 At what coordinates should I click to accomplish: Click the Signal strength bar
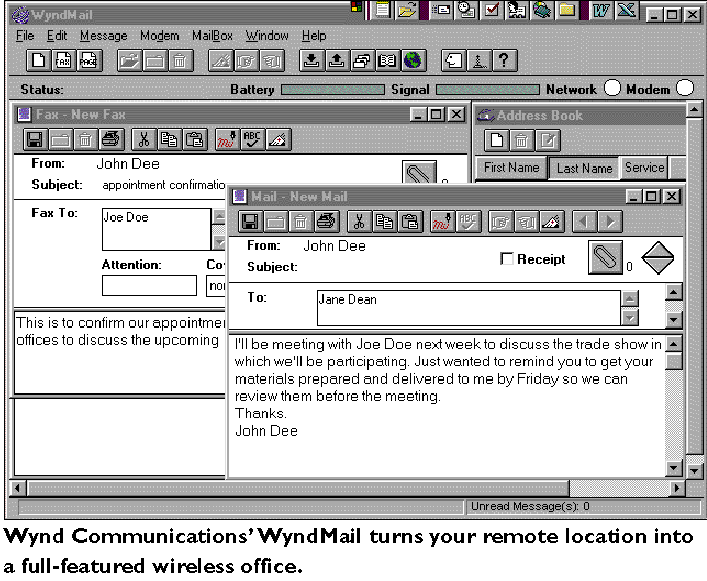click(x=487, y=90)
